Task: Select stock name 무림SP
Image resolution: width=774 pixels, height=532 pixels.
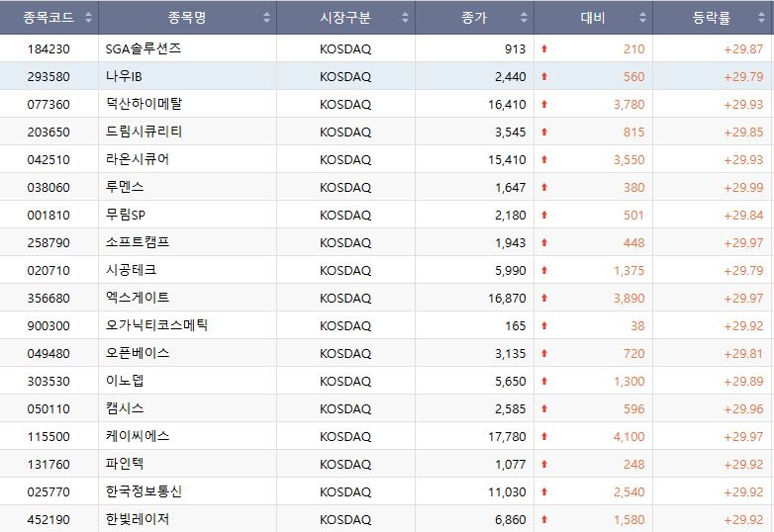Action: pos(126,215)
